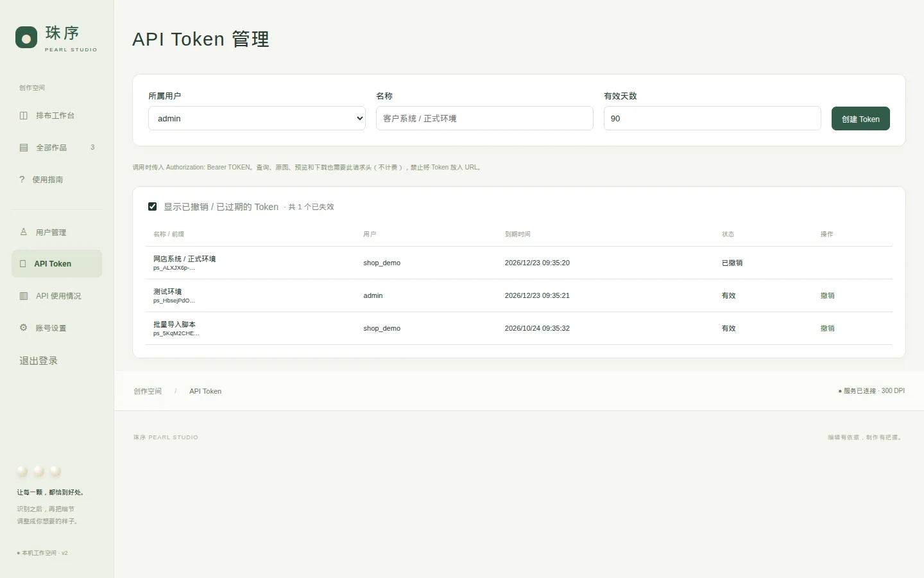The height and width of the screenshot is (578, 924).
Task: Click the 用户管理 person icon
Action: point(24,232)
